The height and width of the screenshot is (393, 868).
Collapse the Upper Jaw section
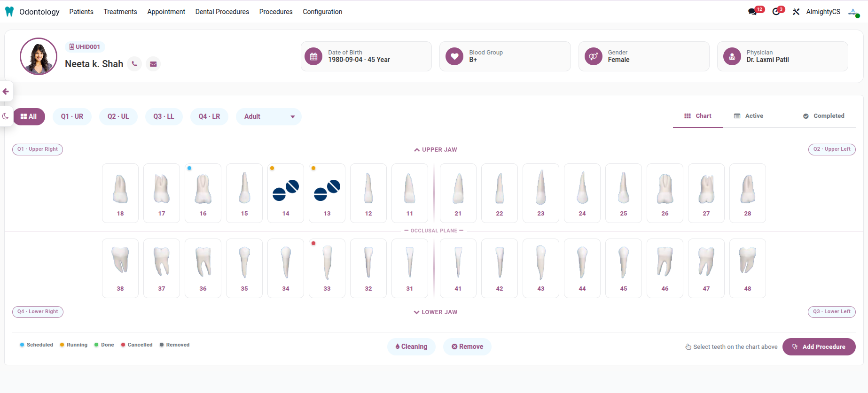[436, 150]
